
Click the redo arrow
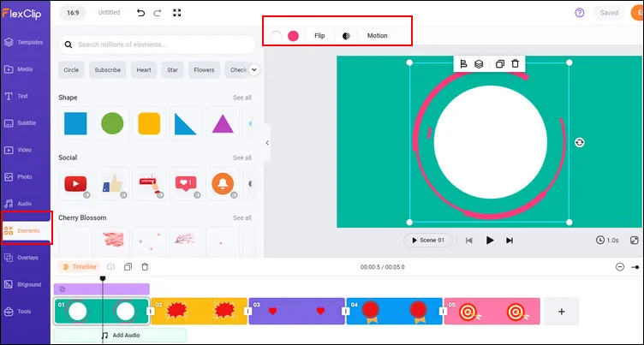(158, 13)
